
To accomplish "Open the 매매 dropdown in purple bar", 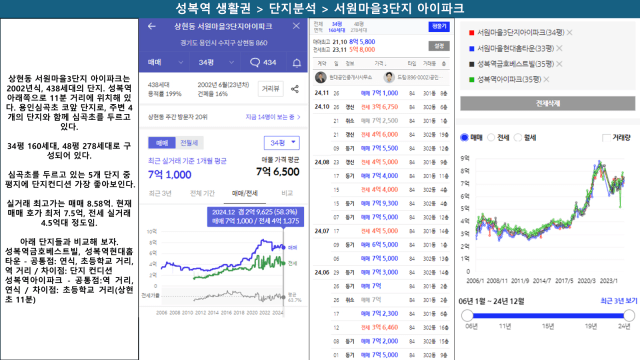I will coord(165,62).
